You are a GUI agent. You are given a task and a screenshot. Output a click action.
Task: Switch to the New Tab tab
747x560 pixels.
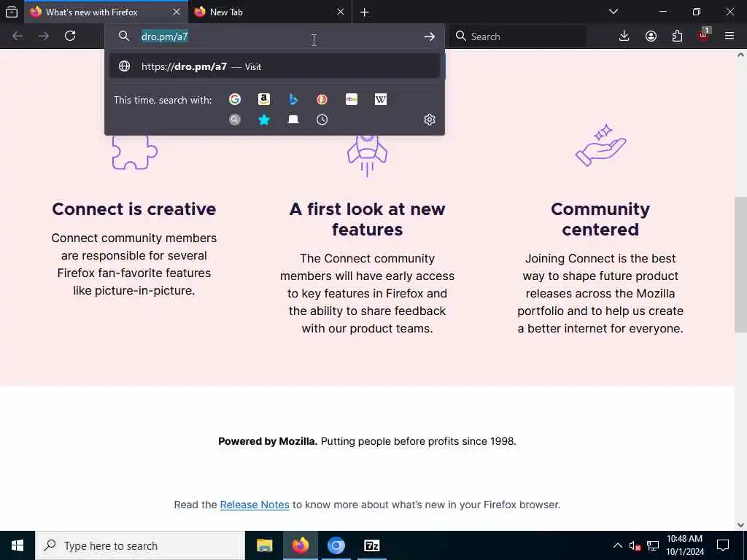coord(226,12)
